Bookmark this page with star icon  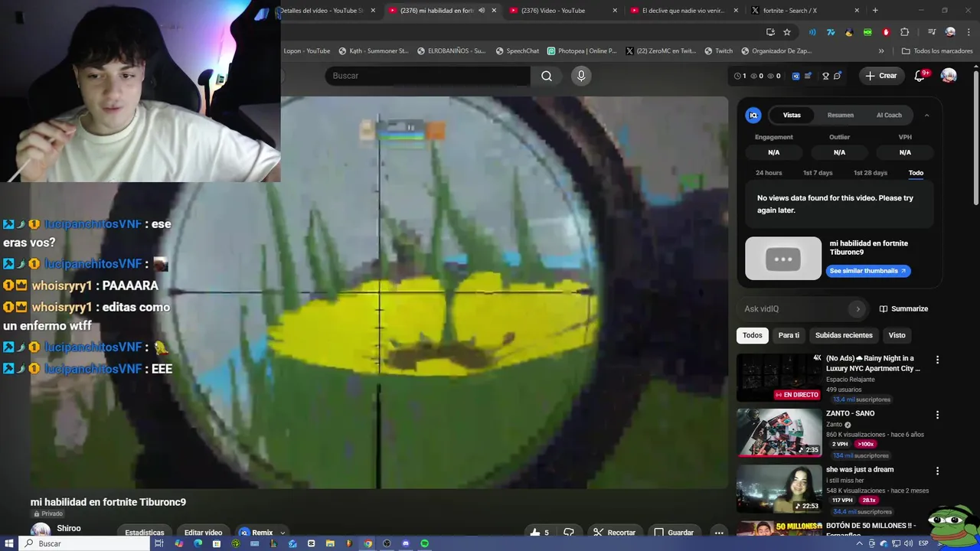pos(787,32)
